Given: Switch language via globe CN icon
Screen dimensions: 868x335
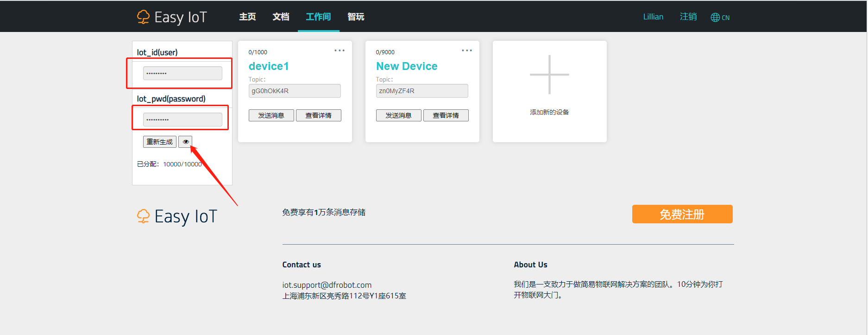Looking at the screenshot, I should pos(720,18).
